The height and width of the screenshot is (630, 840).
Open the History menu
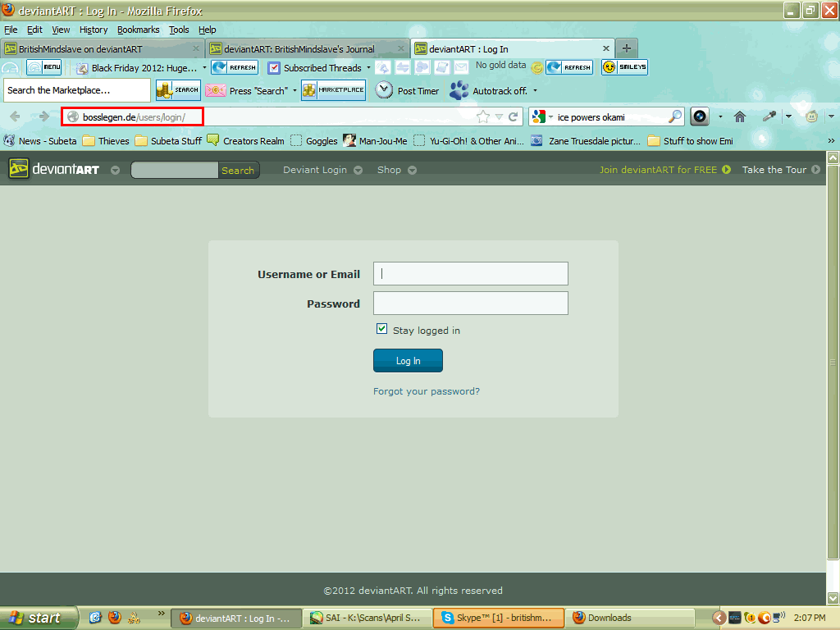94,30
